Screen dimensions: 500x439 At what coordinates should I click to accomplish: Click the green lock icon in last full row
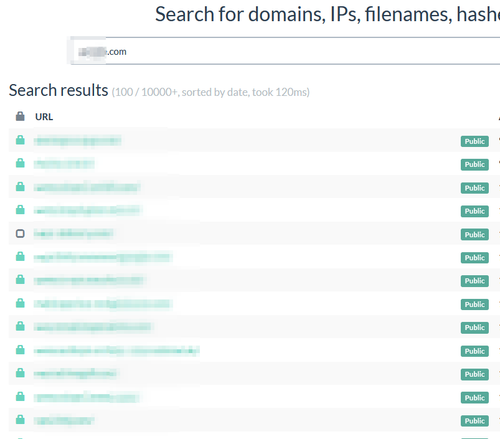point(20,419)
